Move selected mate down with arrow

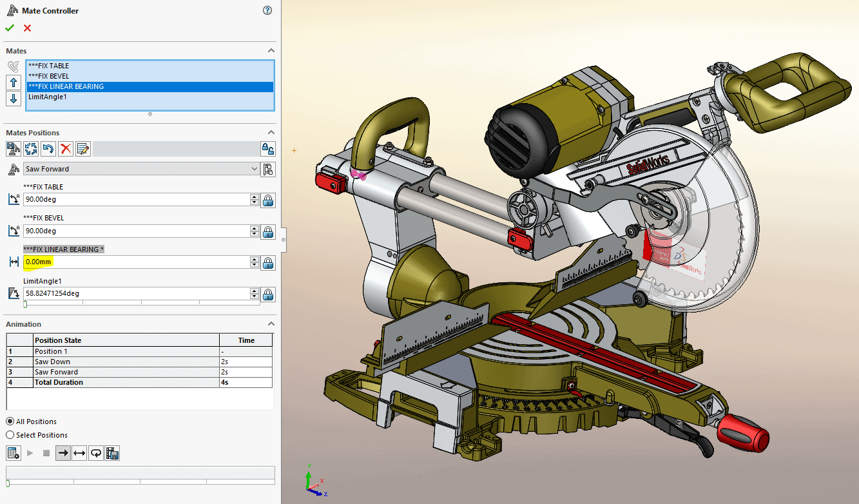(x=14, y=99)
